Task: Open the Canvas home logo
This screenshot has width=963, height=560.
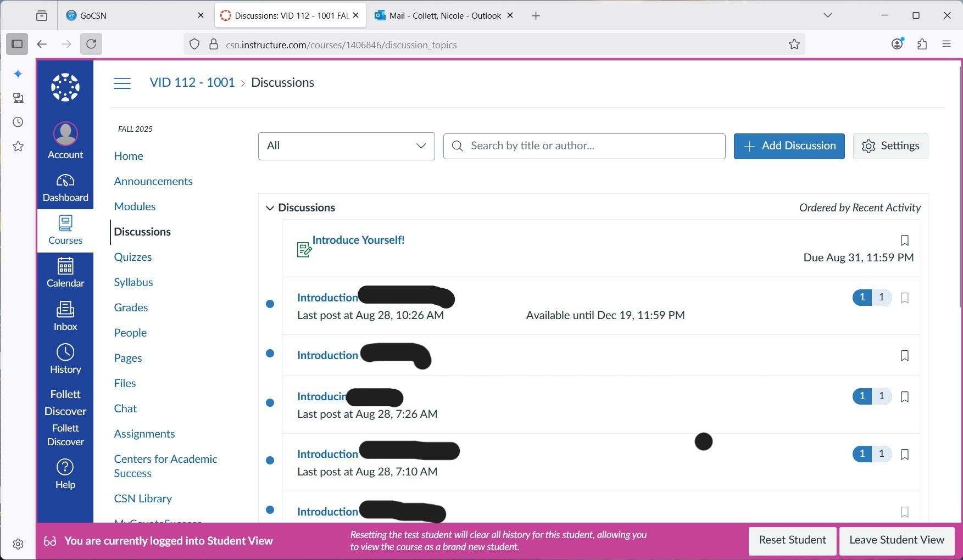Action: point(65,87)
